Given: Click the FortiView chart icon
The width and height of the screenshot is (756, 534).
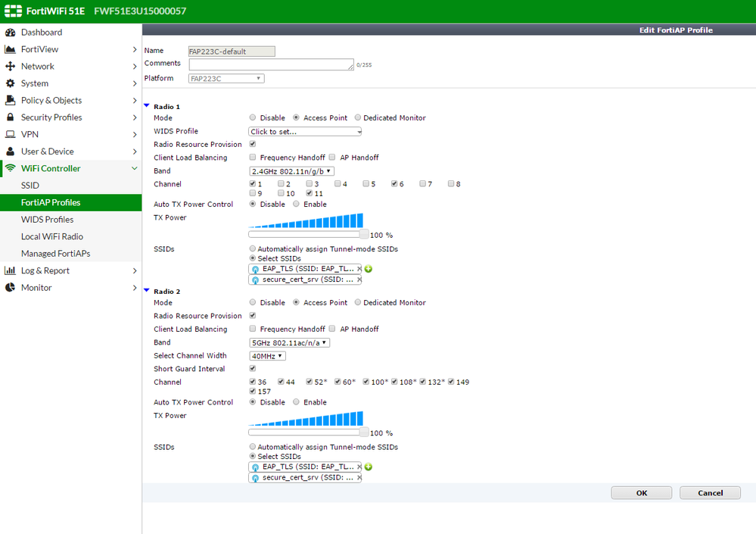Looking at the screenshot, I should click(x=10, y=49).
